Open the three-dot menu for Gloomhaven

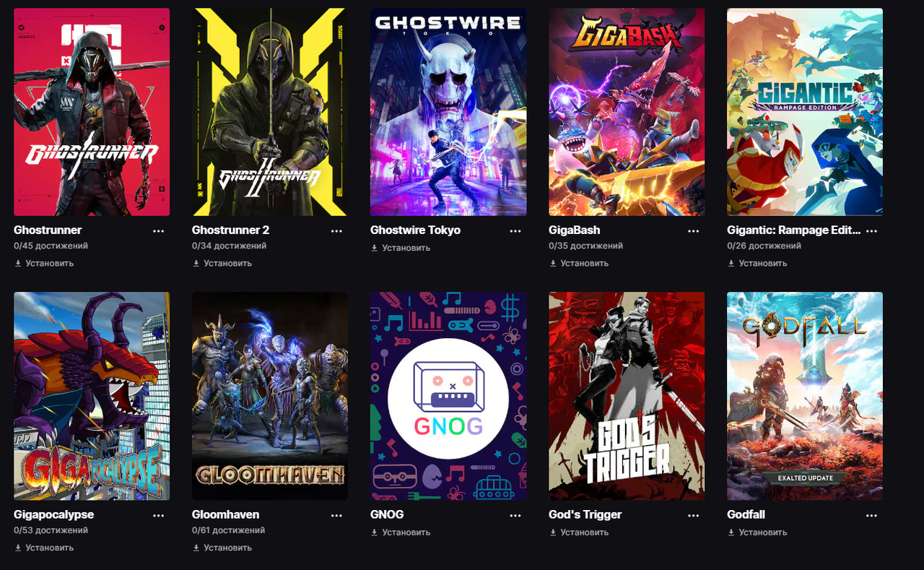(337, 516)
